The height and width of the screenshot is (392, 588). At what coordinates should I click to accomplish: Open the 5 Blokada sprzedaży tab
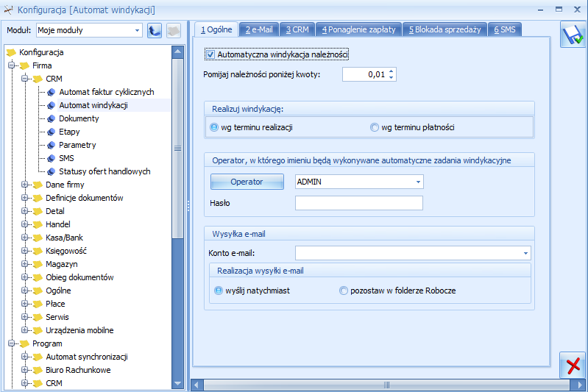click(444, 29)
